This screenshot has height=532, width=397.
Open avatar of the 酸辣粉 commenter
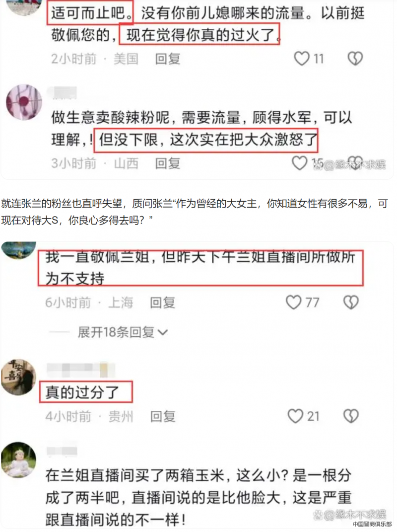coord(24,102)
